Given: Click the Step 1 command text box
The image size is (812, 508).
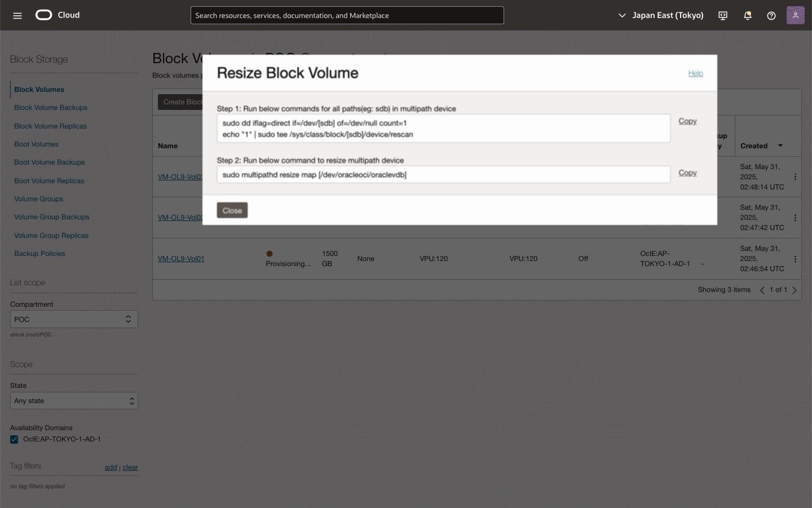Looking at the screenshot, I should 443,129.
